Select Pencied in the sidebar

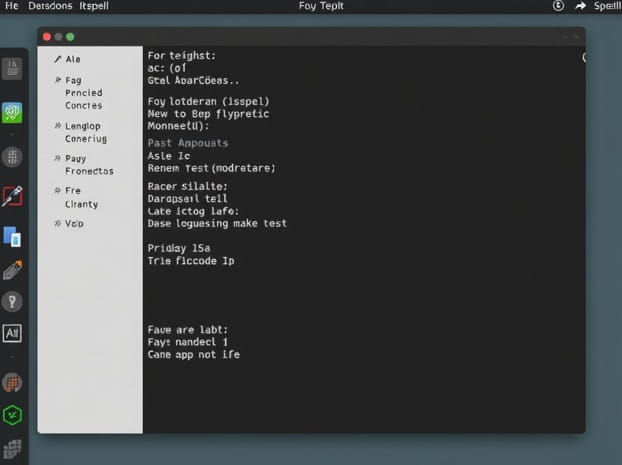(84, 92)
